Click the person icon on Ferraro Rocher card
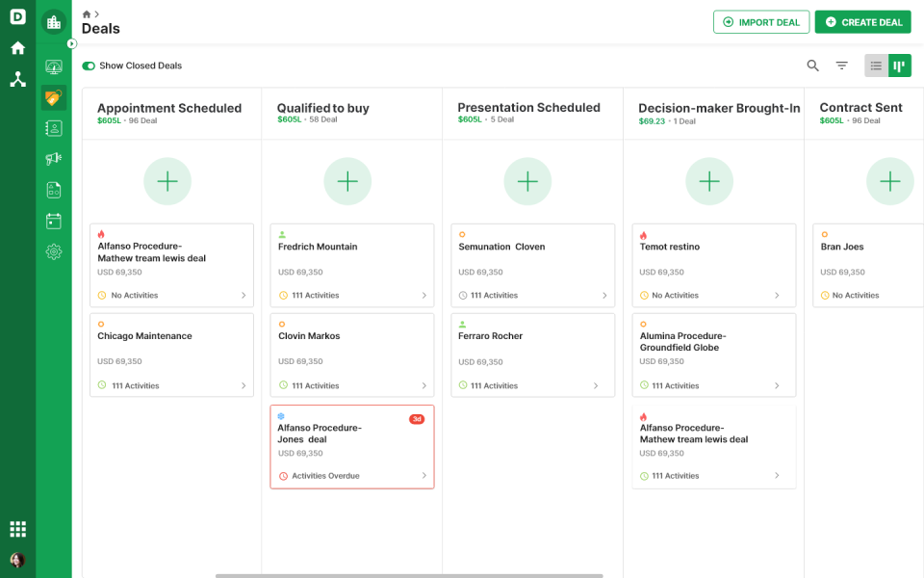Screen dimensions: 924x578 [x=462, y=325]
